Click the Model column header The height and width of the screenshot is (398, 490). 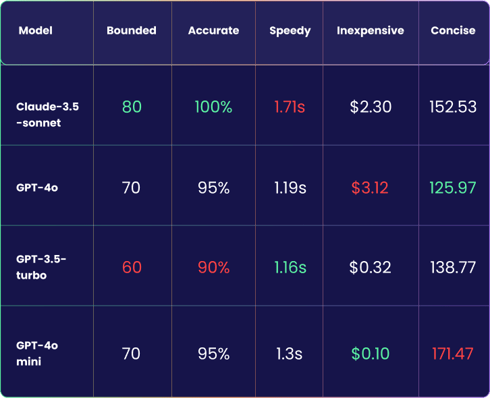coord(36,31)
